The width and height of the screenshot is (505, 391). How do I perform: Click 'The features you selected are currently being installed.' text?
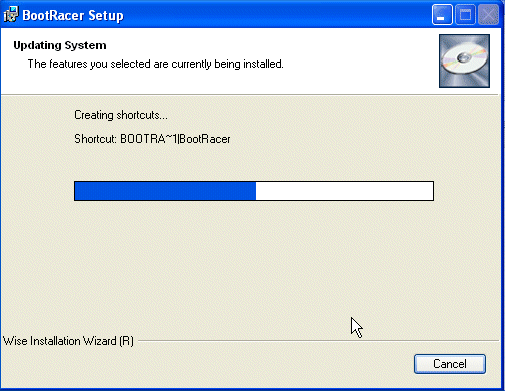(155, 64)
